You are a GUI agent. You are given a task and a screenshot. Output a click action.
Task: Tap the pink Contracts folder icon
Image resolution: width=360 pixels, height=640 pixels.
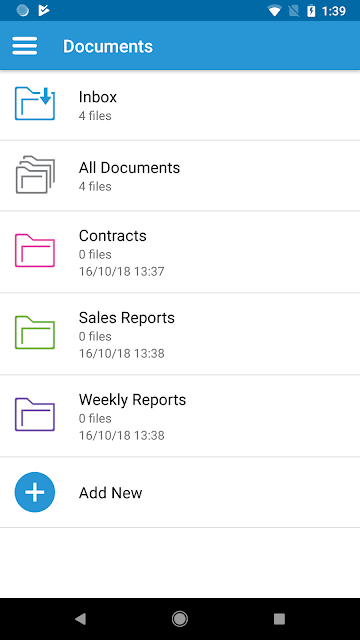35,250
